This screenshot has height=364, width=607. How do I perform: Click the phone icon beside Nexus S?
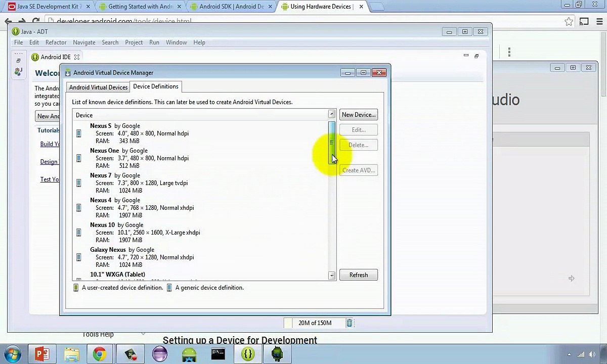pyautogui.click(x=78, y=133)
